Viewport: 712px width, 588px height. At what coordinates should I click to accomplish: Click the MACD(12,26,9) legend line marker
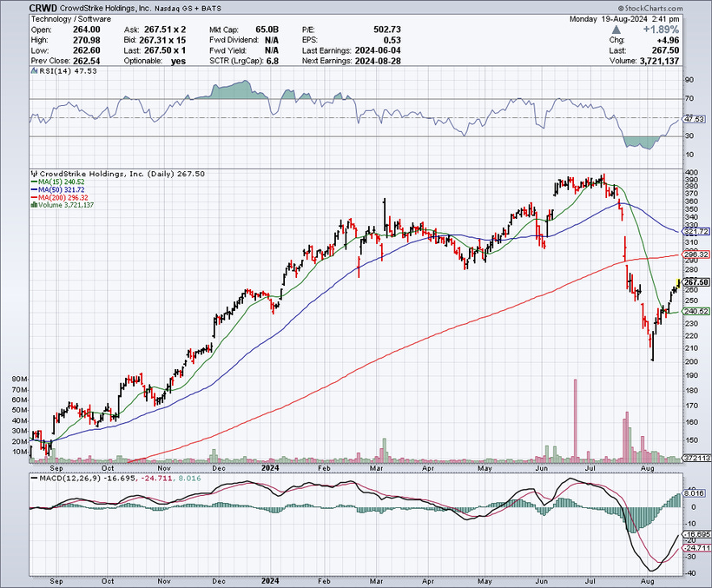click(x=34, y=478)
